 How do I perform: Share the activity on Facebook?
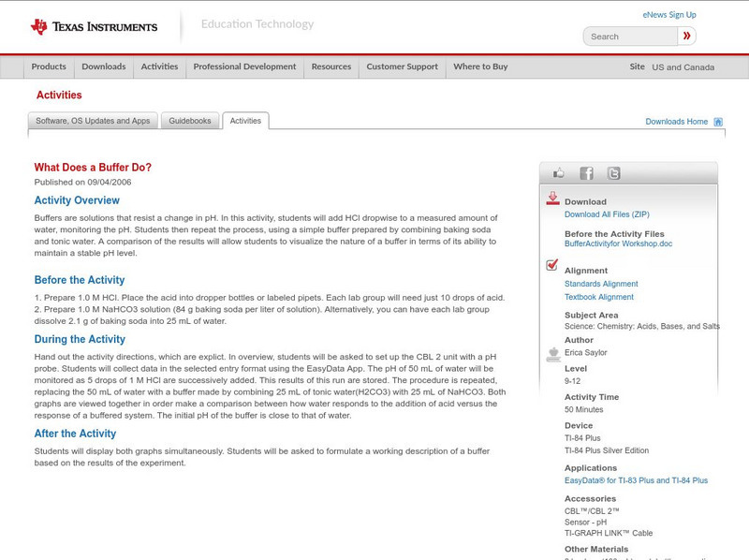point(586,173)
